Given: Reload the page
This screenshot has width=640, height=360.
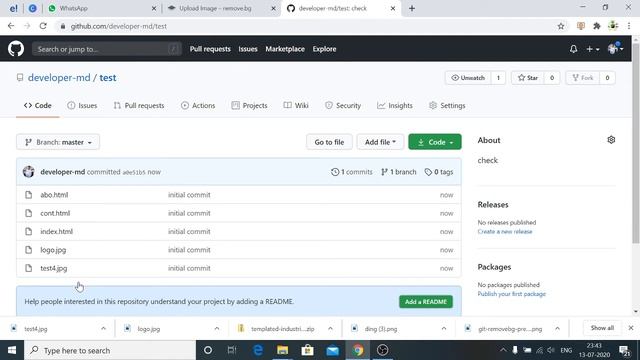Looking at the screenshot, I should (x=43, y=26).
